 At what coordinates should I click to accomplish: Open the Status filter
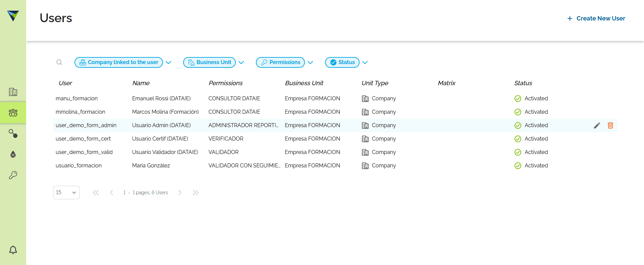tap(342, 62)
